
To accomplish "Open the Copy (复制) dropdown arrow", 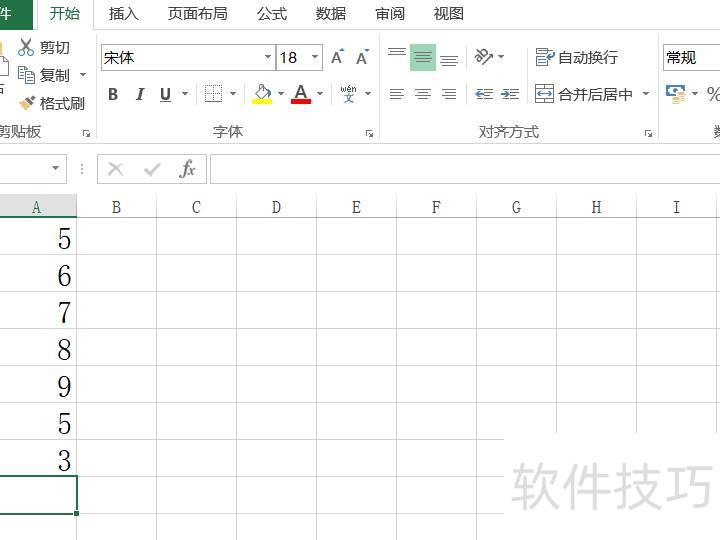I will [x=83, y=74].
